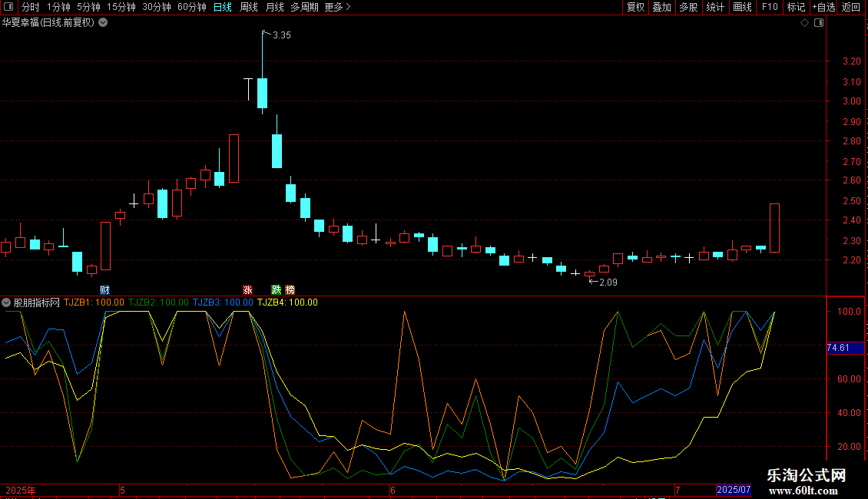
Task: Click the 榜 ranking marker icon
Action: point(290,290)
